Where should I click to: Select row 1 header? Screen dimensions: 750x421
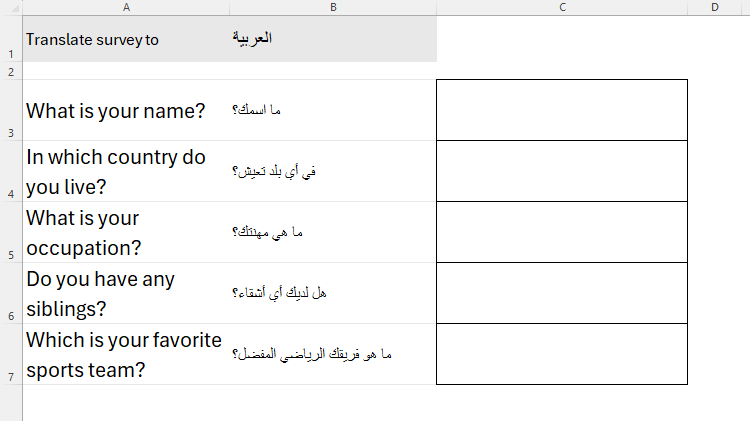pos(10,40)
